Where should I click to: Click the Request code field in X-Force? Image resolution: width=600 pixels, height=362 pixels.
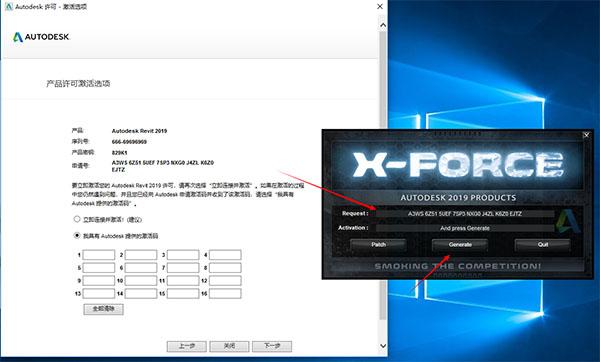tap(465, 214)
